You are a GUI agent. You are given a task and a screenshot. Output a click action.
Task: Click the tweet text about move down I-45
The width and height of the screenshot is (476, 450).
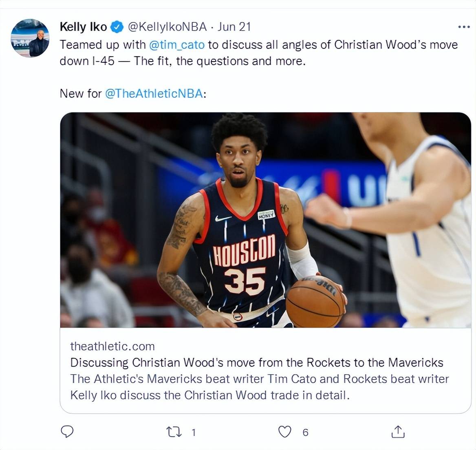[259, 53]
